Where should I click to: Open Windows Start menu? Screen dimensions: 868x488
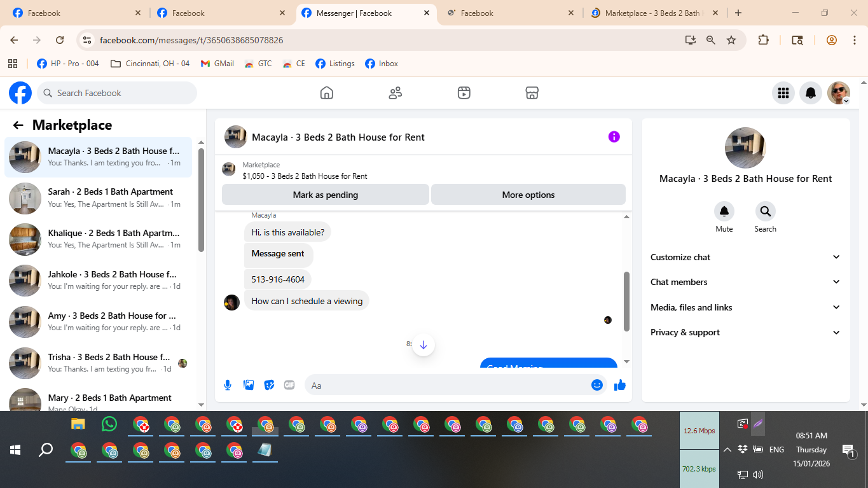click(x=15, y=450)
